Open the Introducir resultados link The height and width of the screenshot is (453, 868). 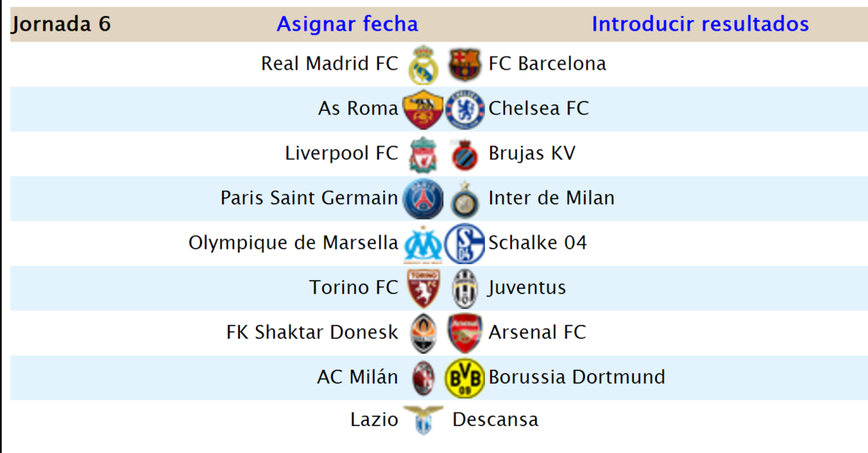pyautogui.click(x=700, y=24)
